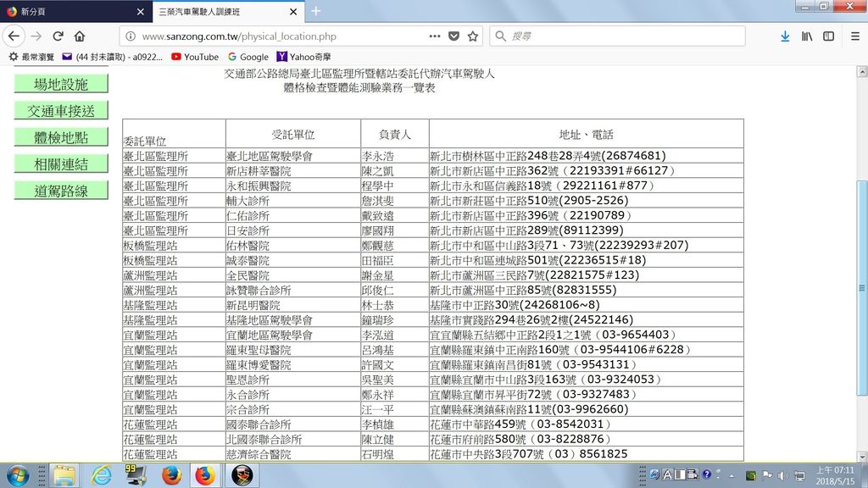Open 最常瀏覽 bookmarks folder
Image resolution: width=868 pixels, height=488 pixels.
point(31,57)
